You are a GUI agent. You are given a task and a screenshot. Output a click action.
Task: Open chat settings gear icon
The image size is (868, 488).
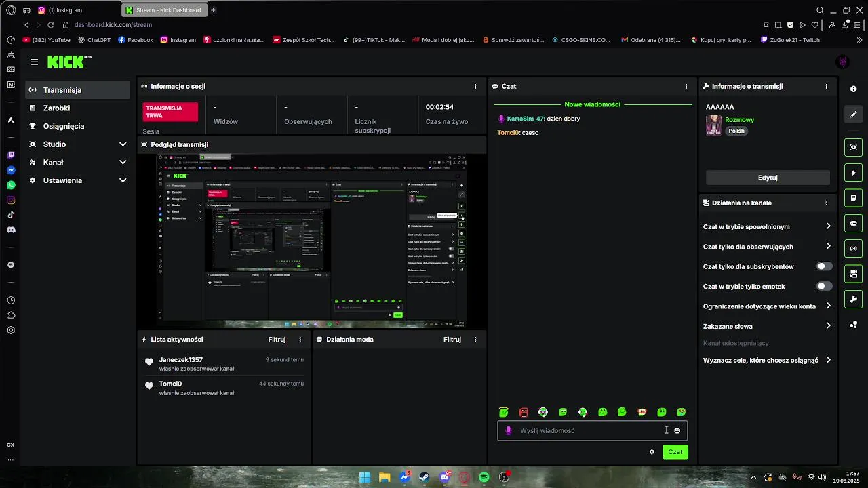652,452
